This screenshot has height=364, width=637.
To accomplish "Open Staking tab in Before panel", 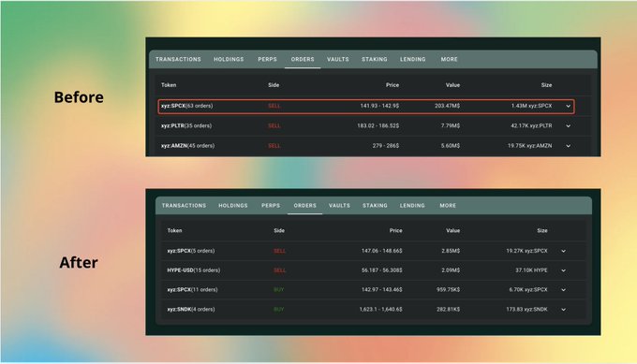I will (x=375, y=59).
